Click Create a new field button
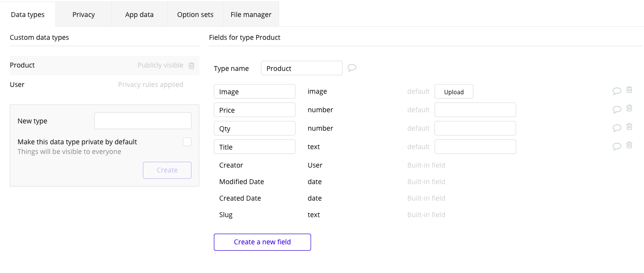Screen dimensions: 644x273 [x=262, y=242]
